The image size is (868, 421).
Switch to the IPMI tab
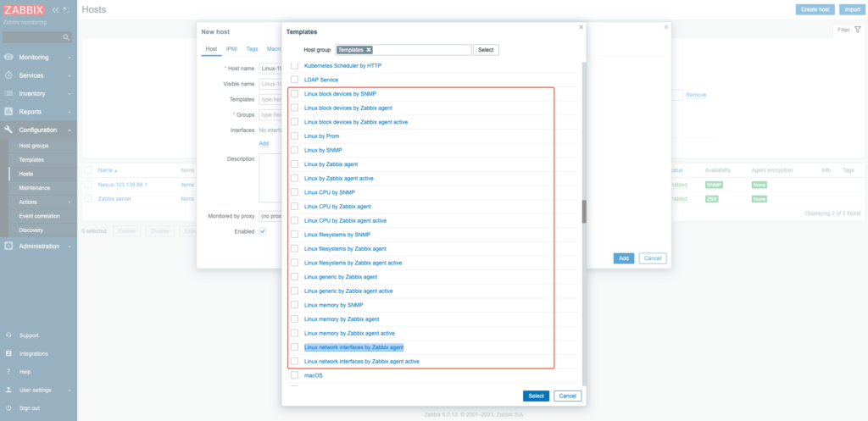pos(231,48)
